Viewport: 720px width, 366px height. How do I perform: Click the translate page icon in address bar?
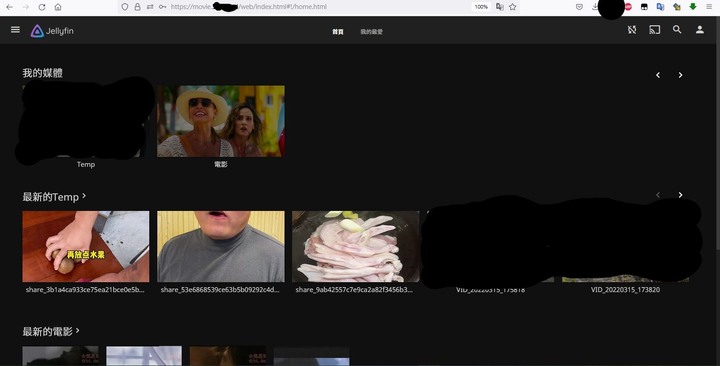tap(500, 7)
